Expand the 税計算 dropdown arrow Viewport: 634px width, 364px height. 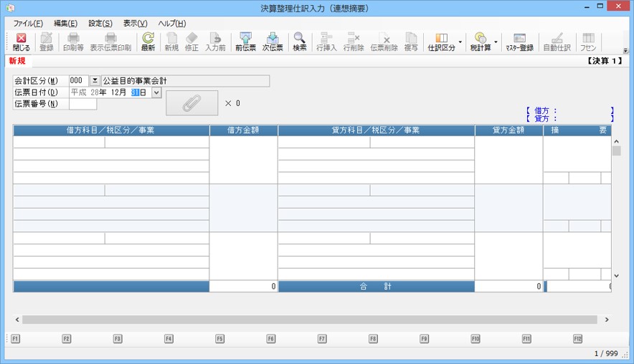click(496, 42)
